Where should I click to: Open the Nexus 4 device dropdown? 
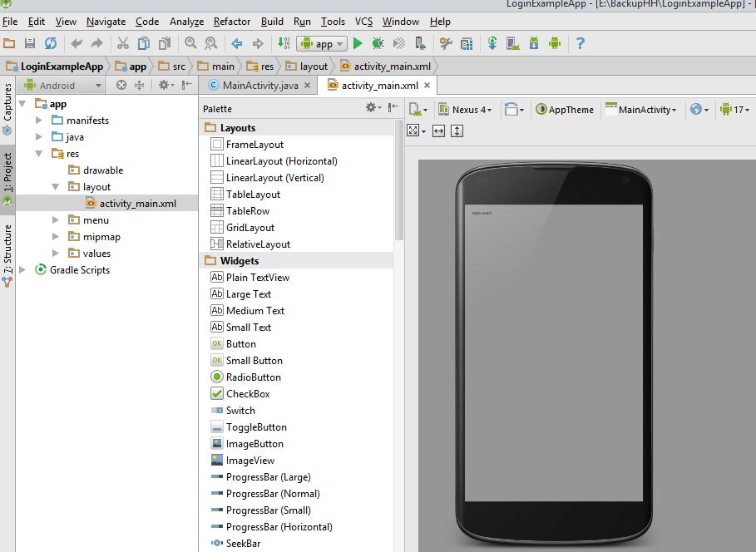point(471,110)
